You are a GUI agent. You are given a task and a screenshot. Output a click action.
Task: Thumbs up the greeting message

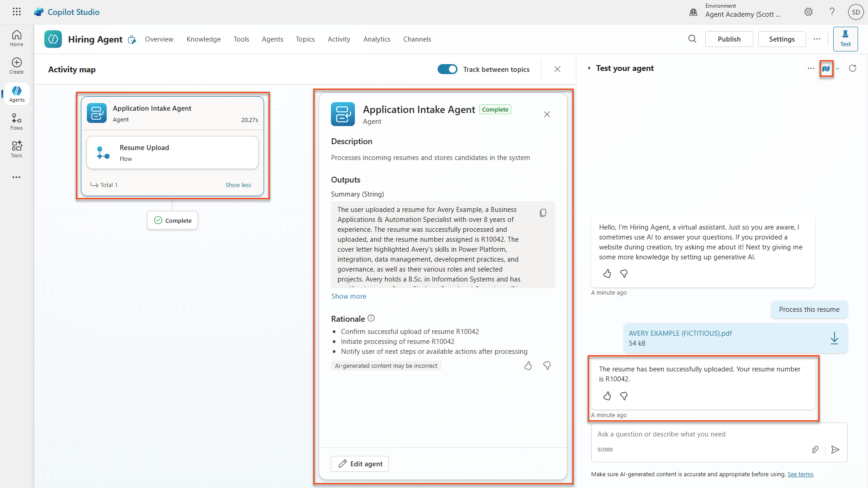click(607, 274)
